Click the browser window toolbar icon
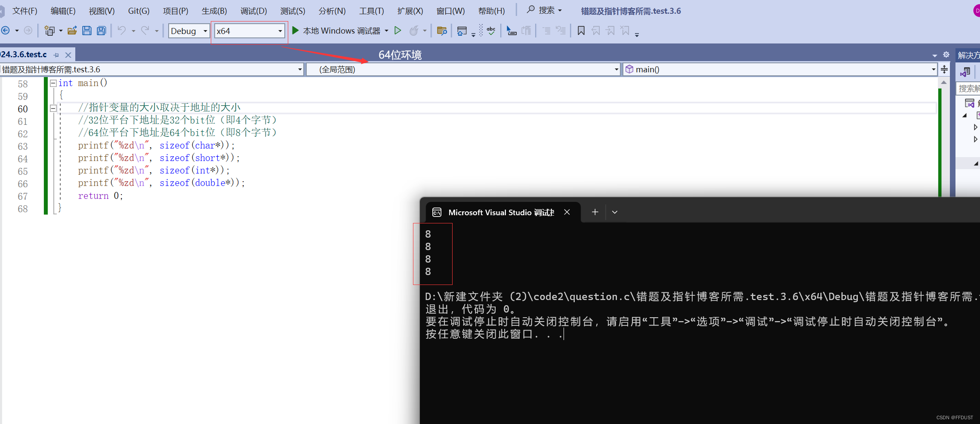Screen dimensions: 980x424 462,31
